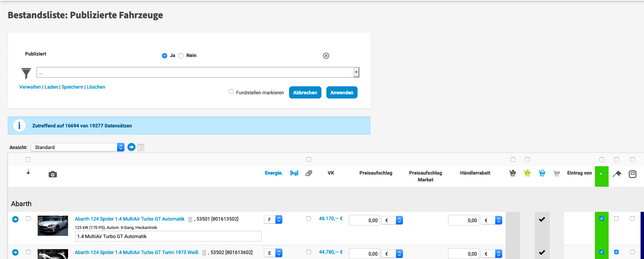This screenshot has height=259, width=644.
Task: Click the camera icon in table header
Action: coord(53,174)
